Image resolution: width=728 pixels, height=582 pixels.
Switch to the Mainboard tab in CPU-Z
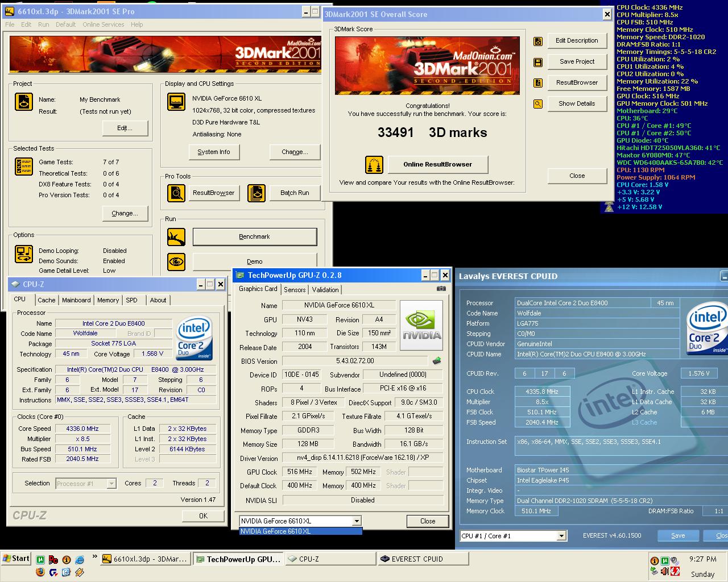(76, 300)
